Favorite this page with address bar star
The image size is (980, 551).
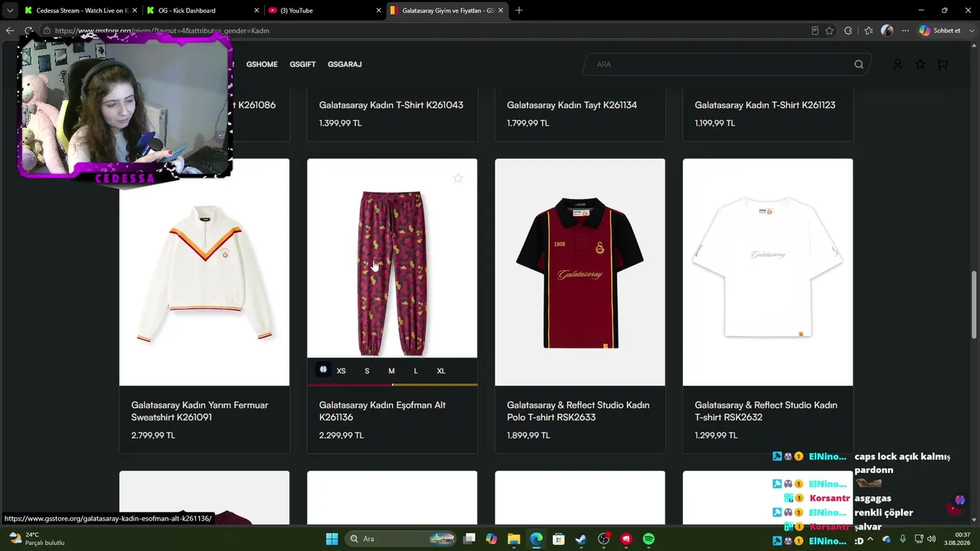coord(829,31)
